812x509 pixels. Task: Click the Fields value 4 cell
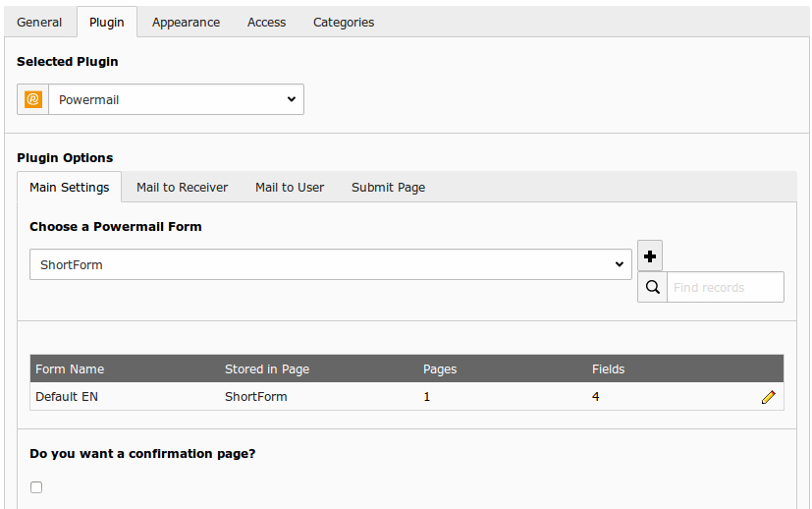[596, 397]
